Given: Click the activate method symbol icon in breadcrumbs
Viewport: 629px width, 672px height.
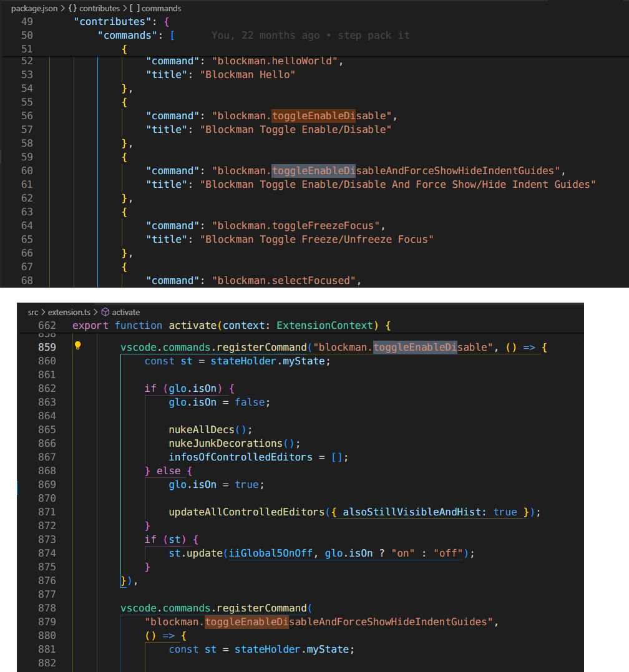Looking at the screenshot, I should [107, 311].
